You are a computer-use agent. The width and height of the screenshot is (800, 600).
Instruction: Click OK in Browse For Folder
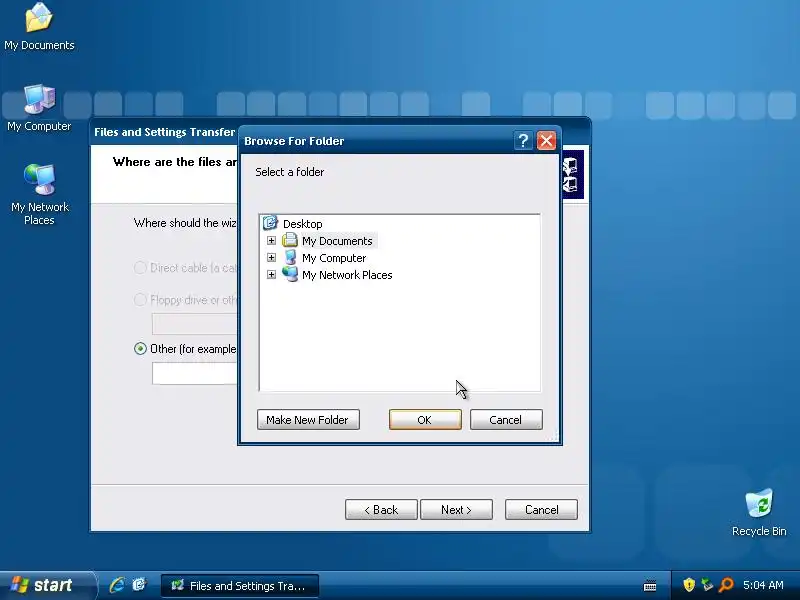click(x=425, y=420)
